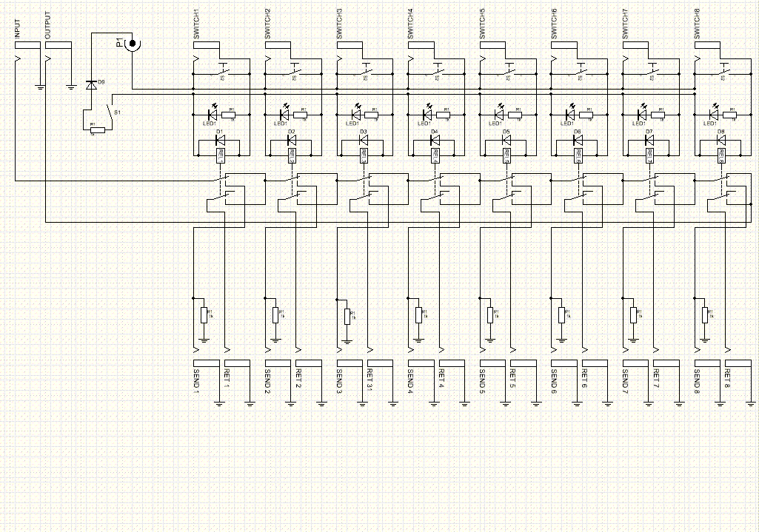This screenshot has width=759, height=532.
Task: Select the RET 5 label
Action: (512, 379)
